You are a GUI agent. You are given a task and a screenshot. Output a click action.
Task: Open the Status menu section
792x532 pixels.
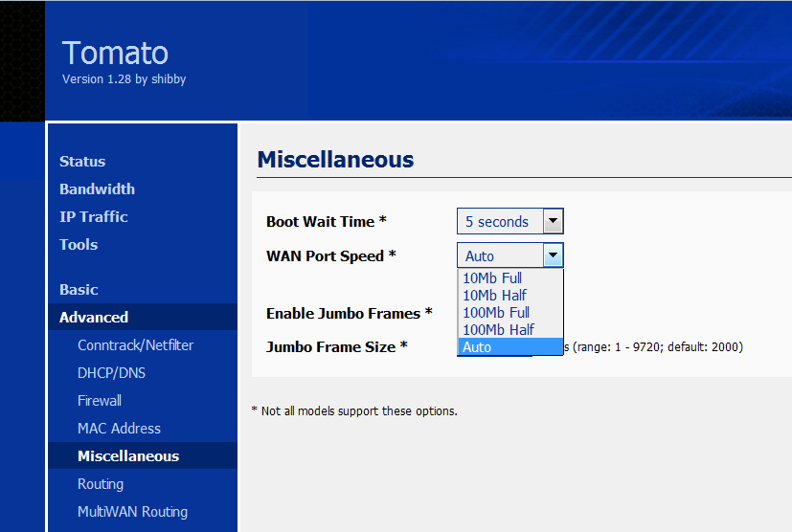tap(82, 162)
